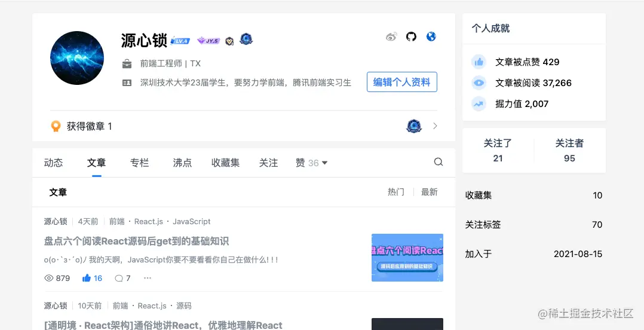Click the 10天前 timestamp
Screen dimensions: 644x330
(x=90, y=305)
